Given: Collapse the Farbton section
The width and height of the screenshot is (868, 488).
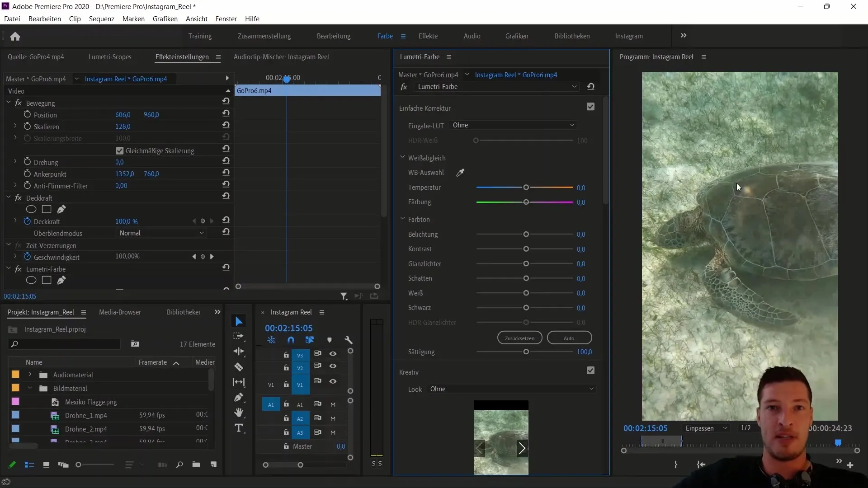Looking at the screenshot, I should coord(402,219).
